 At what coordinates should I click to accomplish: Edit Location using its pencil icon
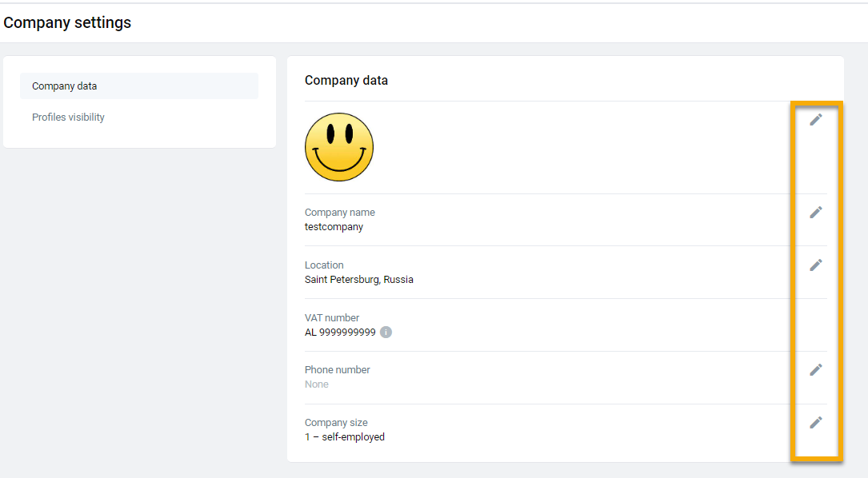pyautogui.click(x=815, y=265)
